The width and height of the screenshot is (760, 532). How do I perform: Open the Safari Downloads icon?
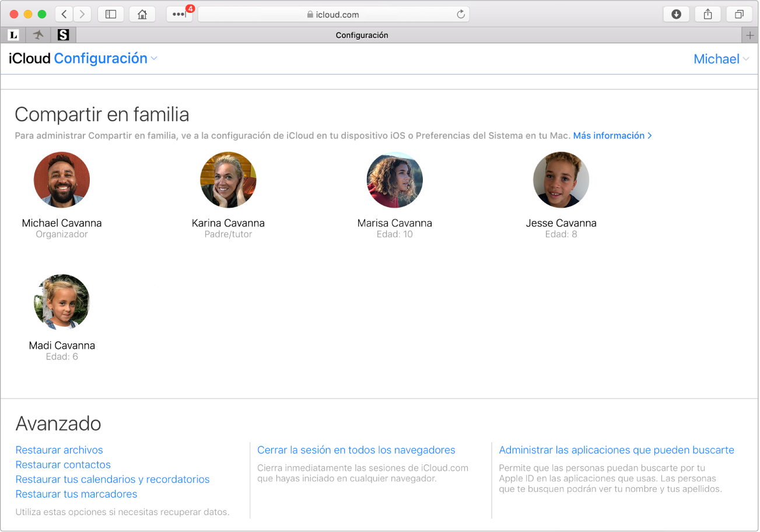tap(676, 13)
